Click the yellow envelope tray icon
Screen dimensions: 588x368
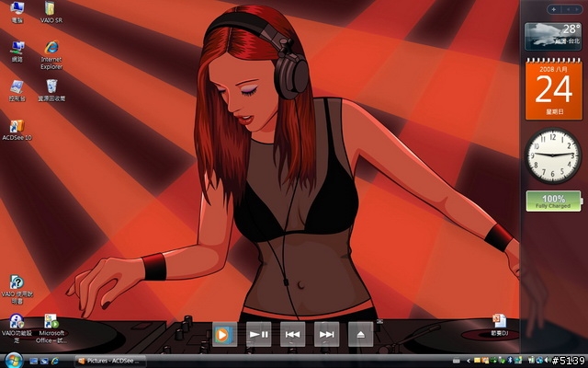pos(477,360)
